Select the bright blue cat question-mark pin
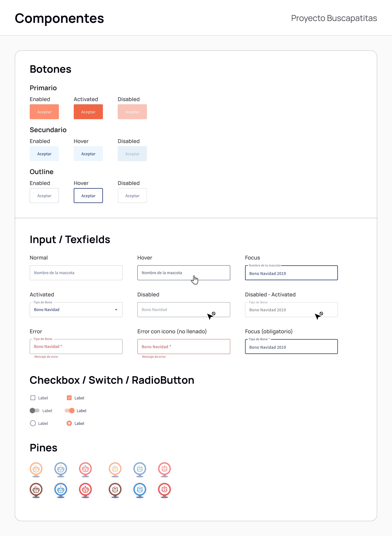This screenshot has height=536, width=392. tap(140, 490)
